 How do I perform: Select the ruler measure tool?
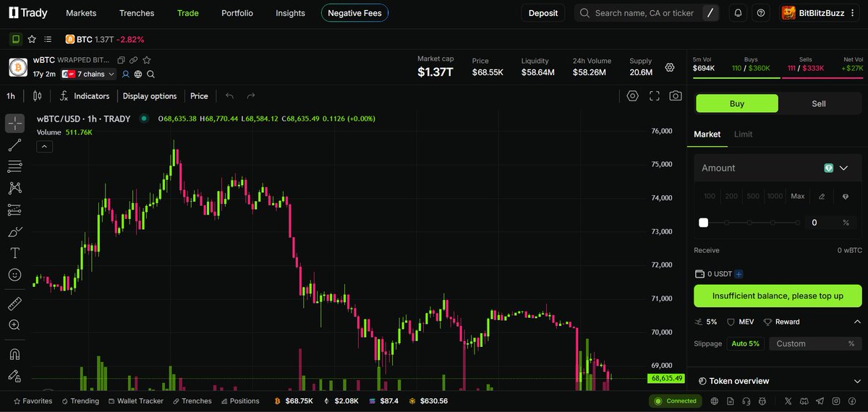[14, 304]
